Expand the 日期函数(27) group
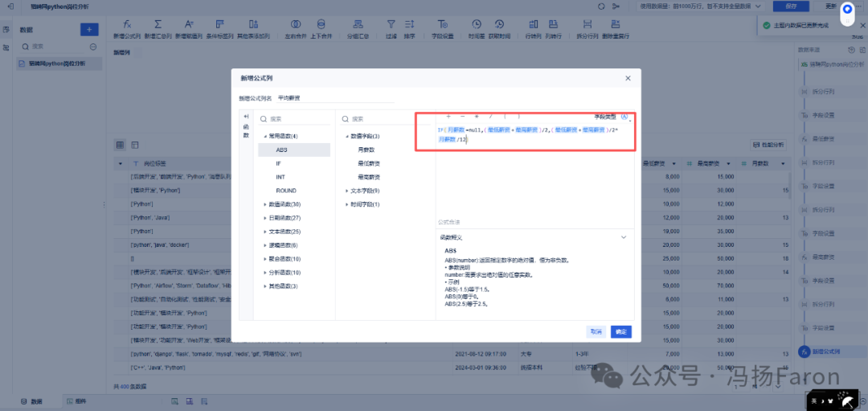 (265, 218)
